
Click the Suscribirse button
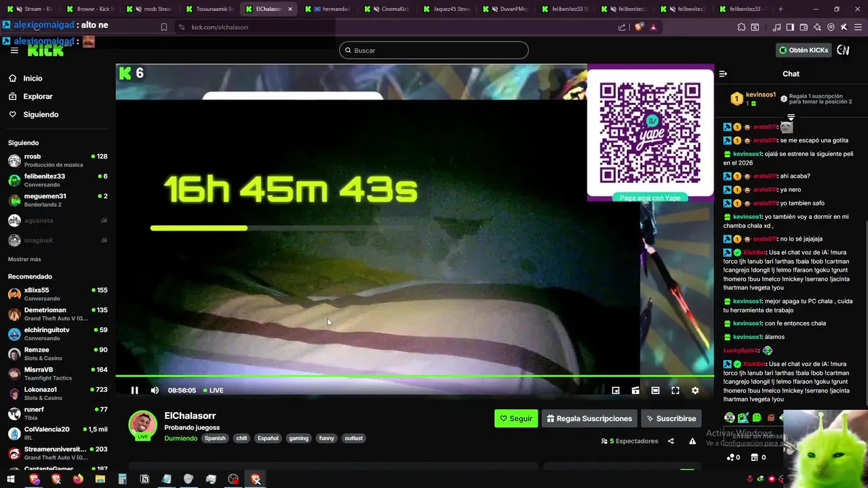point(671,418)
